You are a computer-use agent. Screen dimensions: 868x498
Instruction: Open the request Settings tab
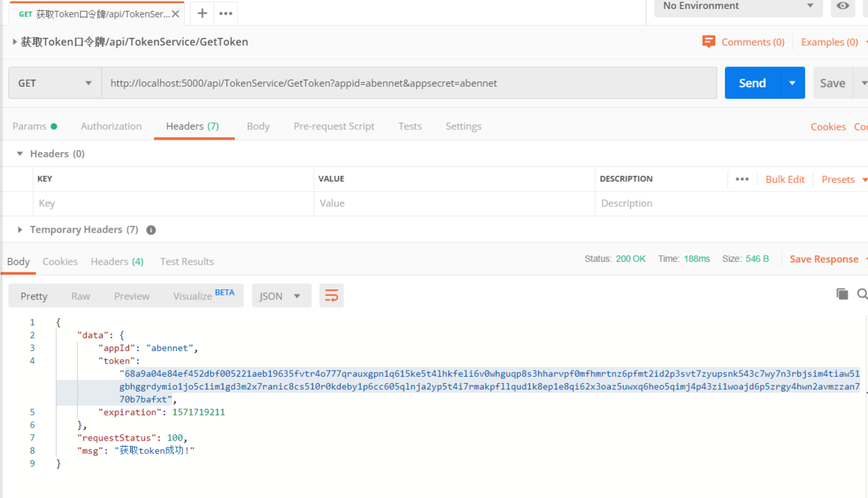[463, 126]
